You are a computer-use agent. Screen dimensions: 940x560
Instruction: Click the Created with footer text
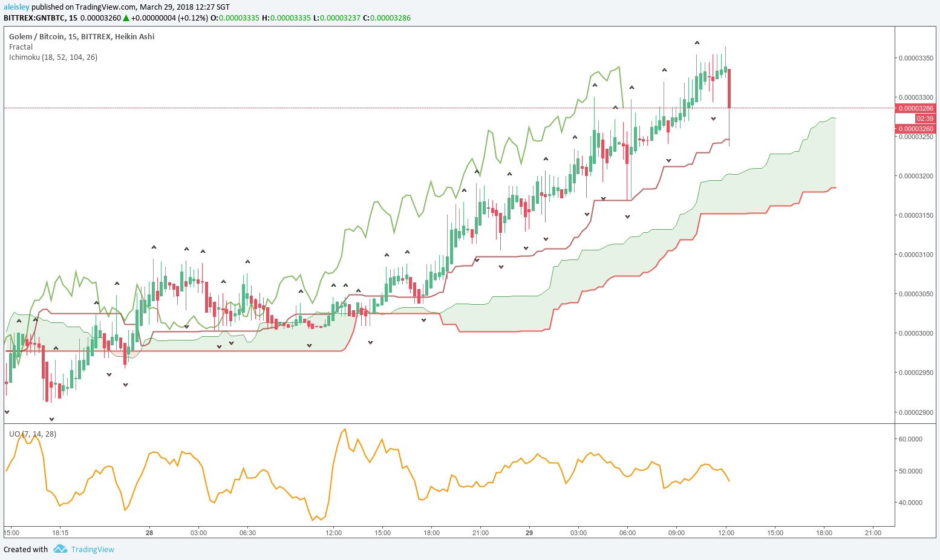click(25, 550)
